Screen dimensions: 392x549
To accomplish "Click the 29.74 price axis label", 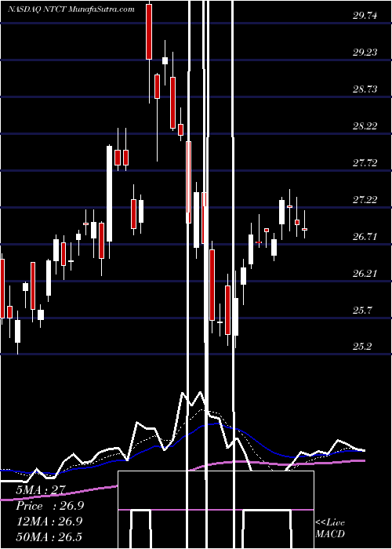I will [x=365, y=16].
